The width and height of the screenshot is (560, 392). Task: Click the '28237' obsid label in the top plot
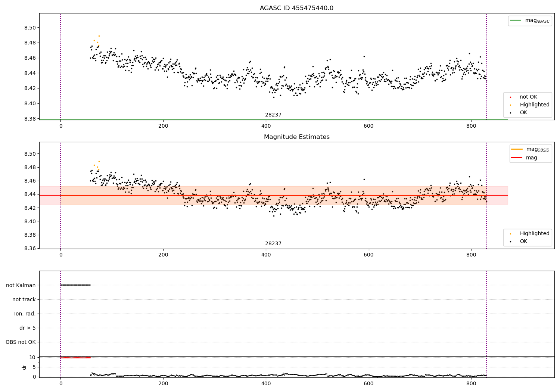[x=273, y=115]
